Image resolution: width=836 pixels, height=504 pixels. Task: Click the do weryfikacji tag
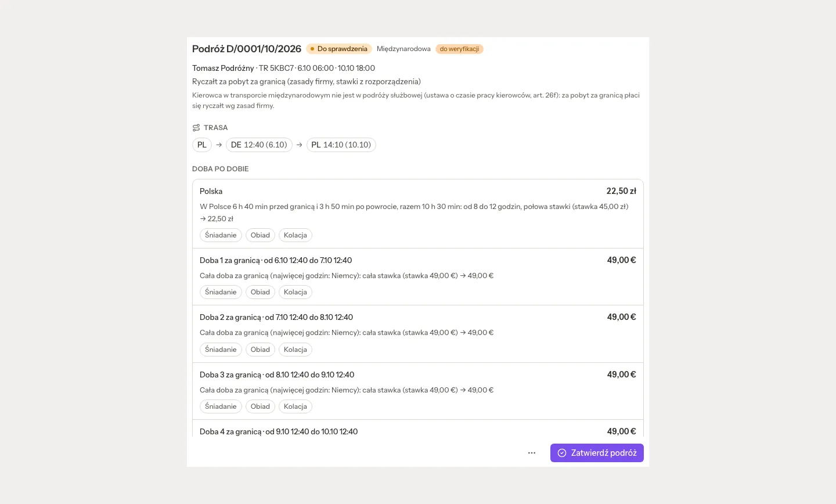point(459,49)
